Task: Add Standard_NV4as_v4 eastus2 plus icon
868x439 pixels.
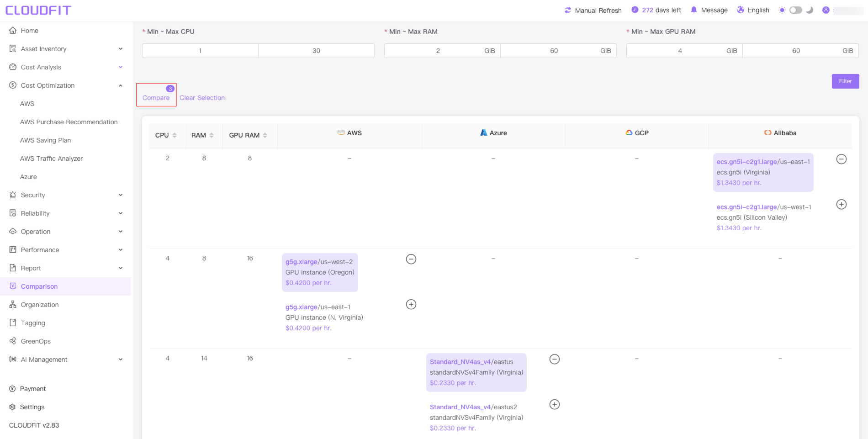Action: click(x=555, y=404)
